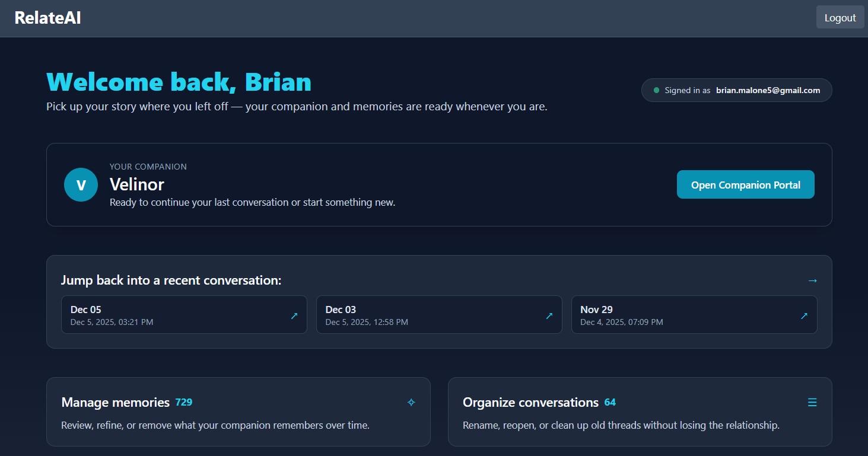Image resolution: width=868 pixels, height=456 pixels.
Task: Open the arrow icon on Nov 29 conversation
Action: 804,316
